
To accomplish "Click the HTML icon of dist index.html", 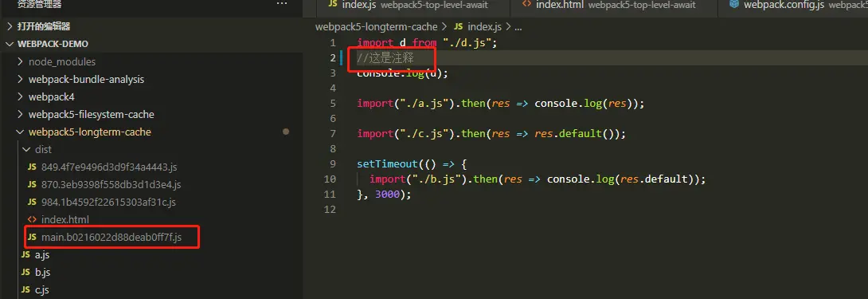I will click(32, 220).
